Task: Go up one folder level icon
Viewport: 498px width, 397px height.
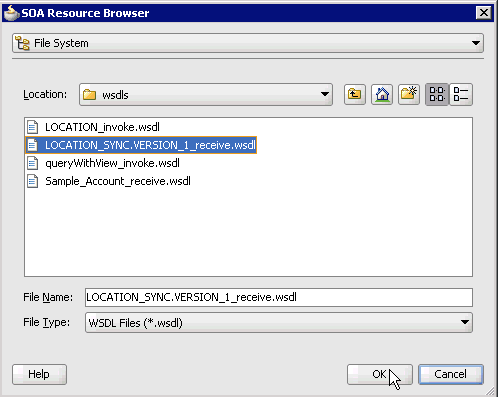Action: point(355,94)
